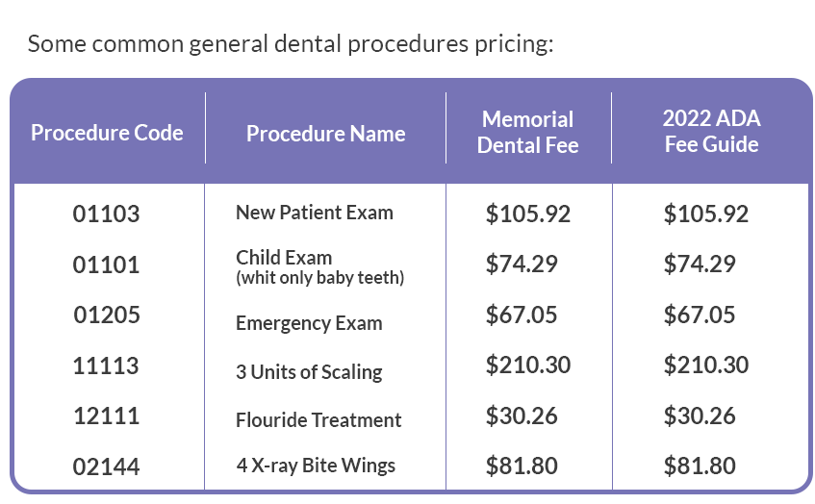
Task: Select procedure code 11113
Action: [106, 365]
